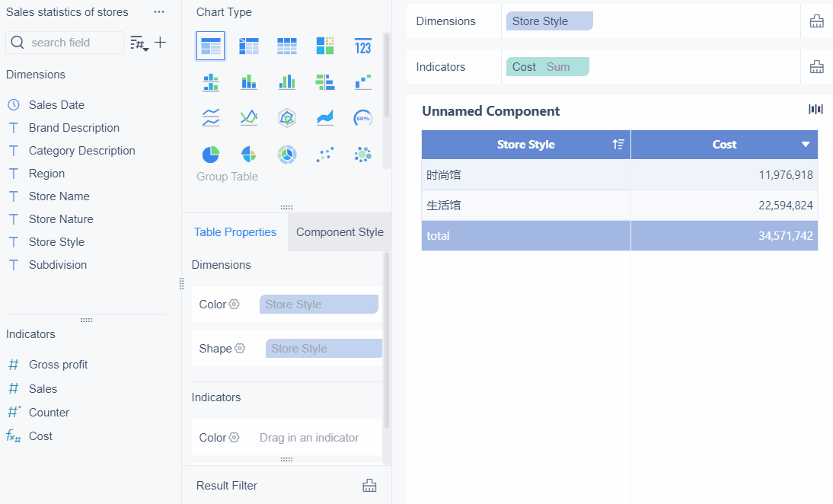Select the Store Style dimension pill
Viewport: 833px width, 504px height.
pyautogui.click(x=548, y=21)
